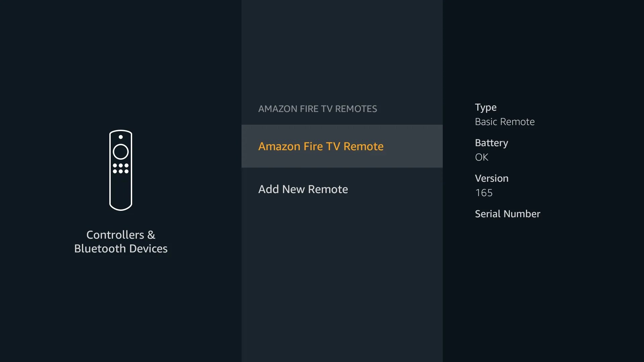Image resolution: width=644 pixels, height=362 pixels.
Task: Click the button cluster on remote graphic
Action: (120, 168)
